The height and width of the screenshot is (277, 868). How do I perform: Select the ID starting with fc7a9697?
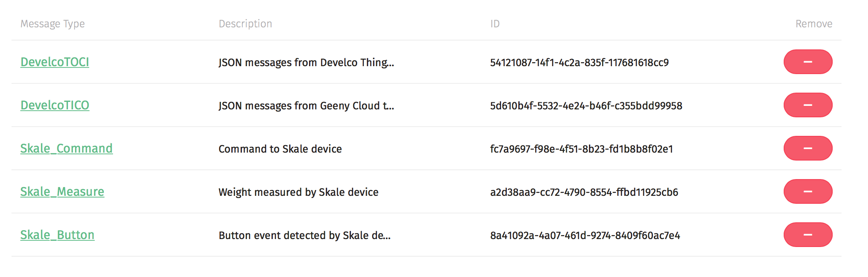(x=581, y=149)
